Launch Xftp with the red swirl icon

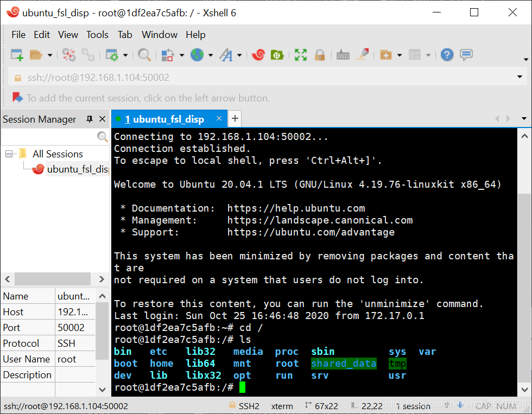coord(258,55)
